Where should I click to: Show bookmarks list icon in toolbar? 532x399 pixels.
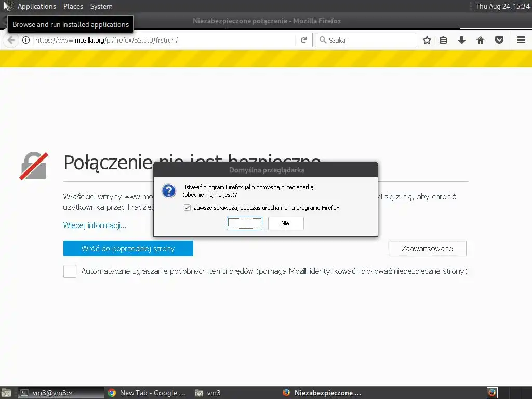pyautogui.click(x=443, y=40)
